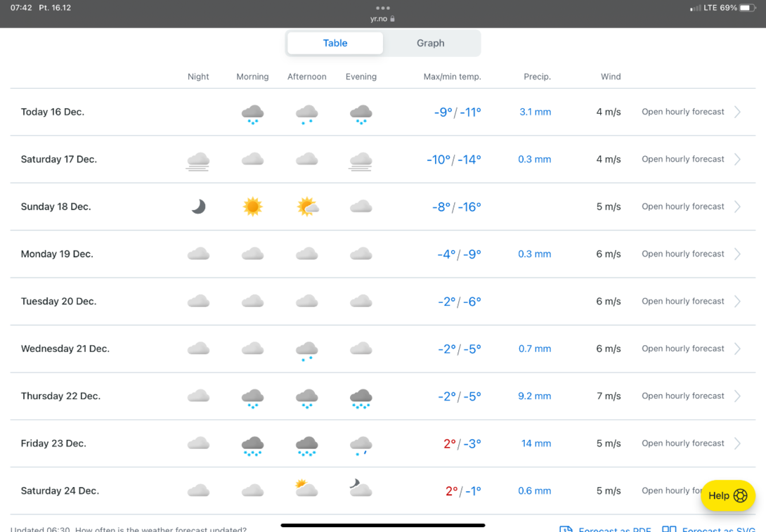Click the fog icon for Saturday 17 Dec. evening

[x=361, y=161]
